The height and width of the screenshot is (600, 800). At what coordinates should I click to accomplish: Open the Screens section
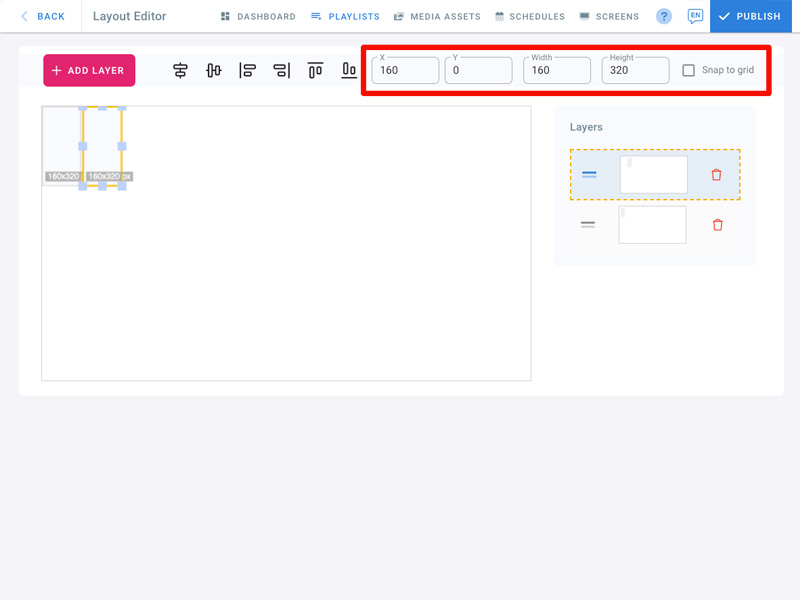(609, 17)
